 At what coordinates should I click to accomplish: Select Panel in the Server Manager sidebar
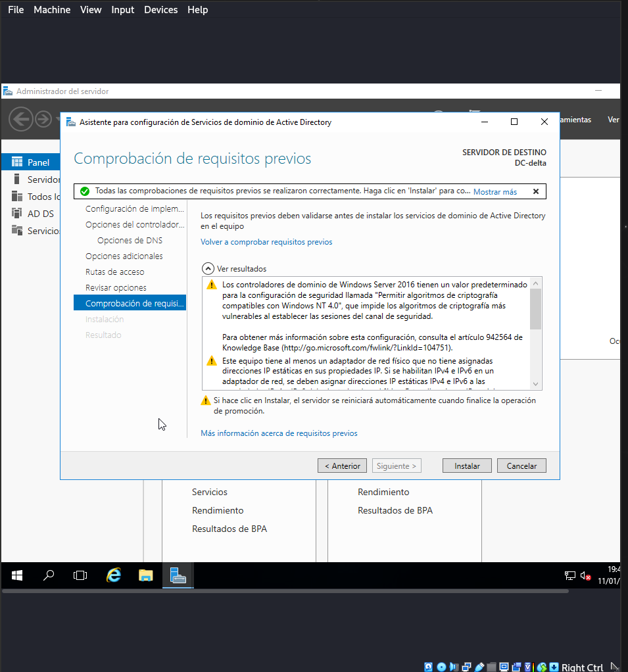(x=30, y=162)
